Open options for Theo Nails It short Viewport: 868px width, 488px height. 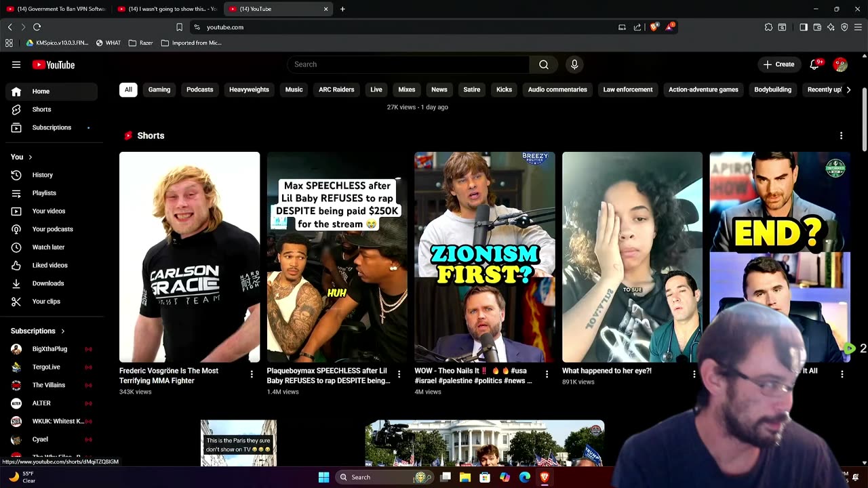pos(547,374)
